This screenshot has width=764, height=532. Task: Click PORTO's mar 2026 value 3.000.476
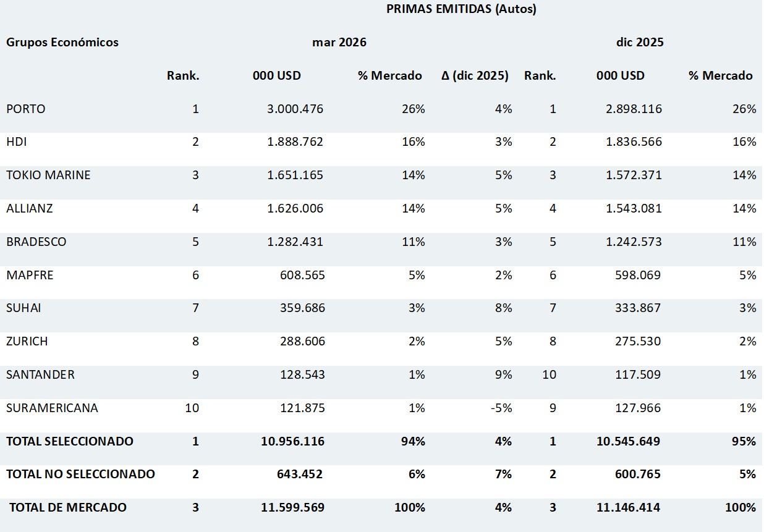coord(295,109)
